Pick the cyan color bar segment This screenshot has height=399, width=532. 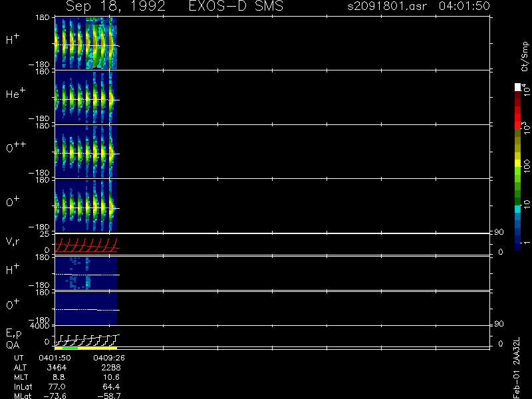coord(518,209)
